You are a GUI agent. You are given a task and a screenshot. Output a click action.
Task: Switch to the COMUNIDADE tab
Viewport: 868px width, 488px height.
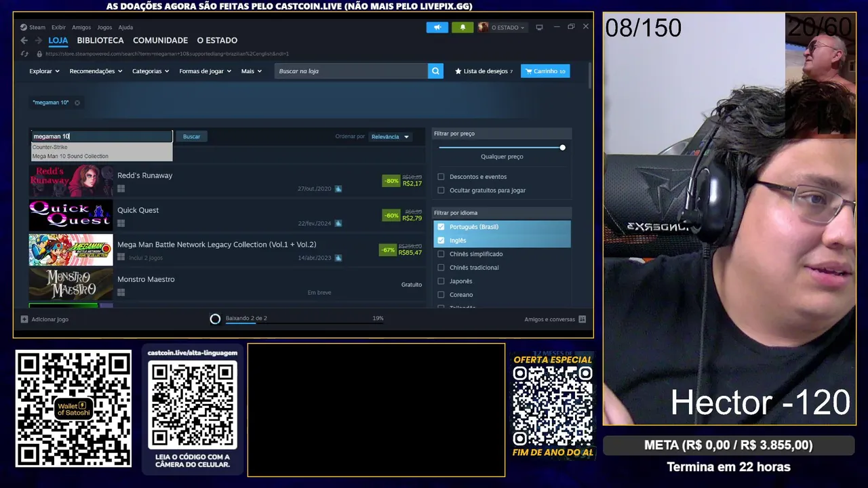point(160,41)
